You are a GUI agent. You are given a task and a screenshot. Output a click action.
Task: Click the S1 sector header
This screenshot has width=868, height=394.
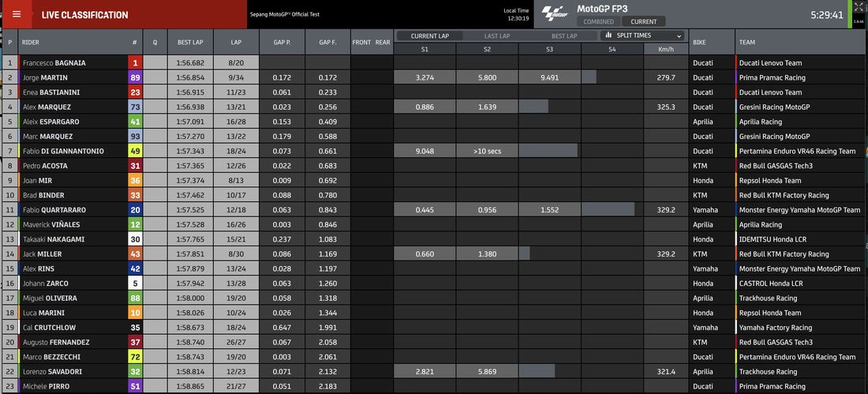tap(425, 49)
